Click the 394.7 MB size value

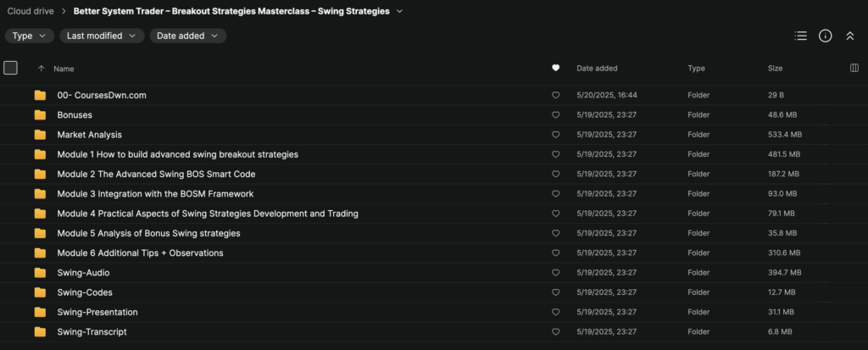(784, 273)
